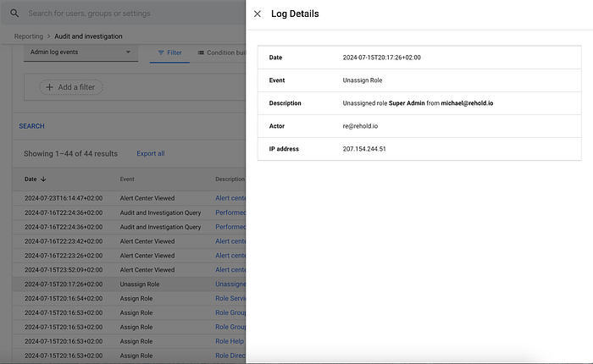Click the SEARCH button
This screenshot has height=364, width=593.
(x=32, y=126)
